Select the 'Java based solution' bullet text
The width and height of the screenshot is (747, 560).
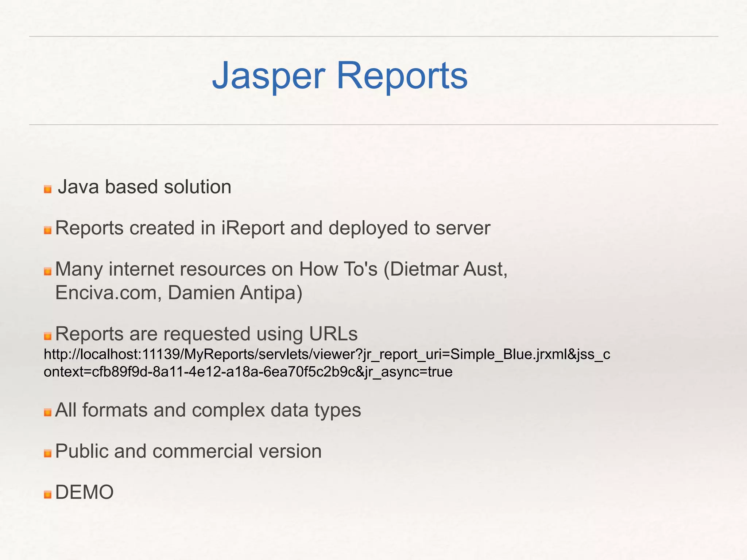tap(145, 187)
